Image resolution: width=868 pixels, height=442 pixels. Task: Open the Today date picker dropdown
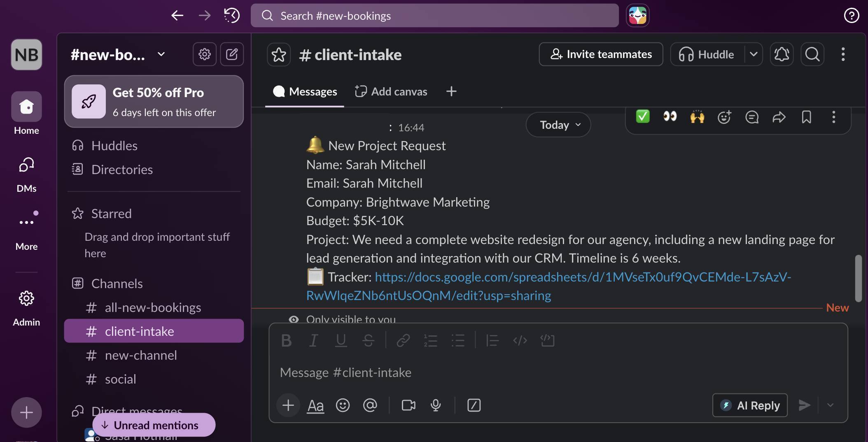[x=558, y=125]
